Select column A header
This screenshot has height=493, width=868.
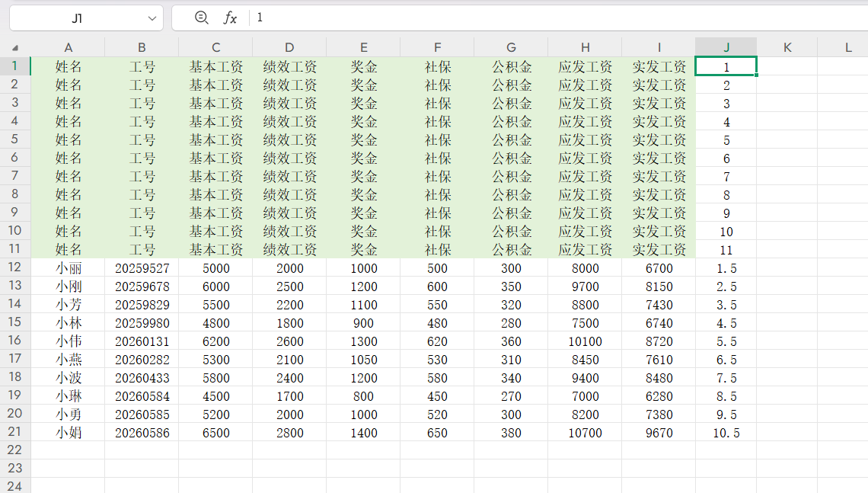coord(68,47)
